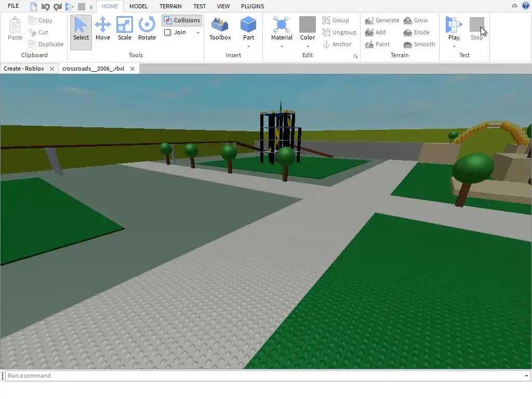The height and width of the screenshot is (399, 532).
Task: Choose the Move tool
Action: click(102, 29)
